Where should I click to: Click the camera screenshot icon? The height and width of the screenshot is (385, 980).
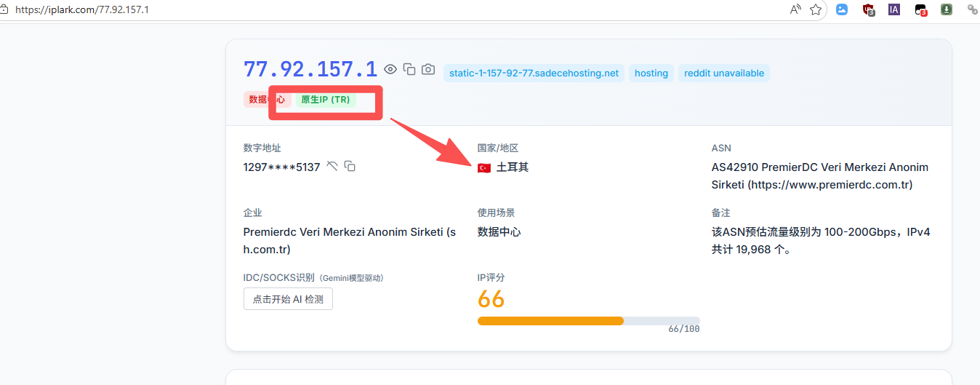coord(428,69)
